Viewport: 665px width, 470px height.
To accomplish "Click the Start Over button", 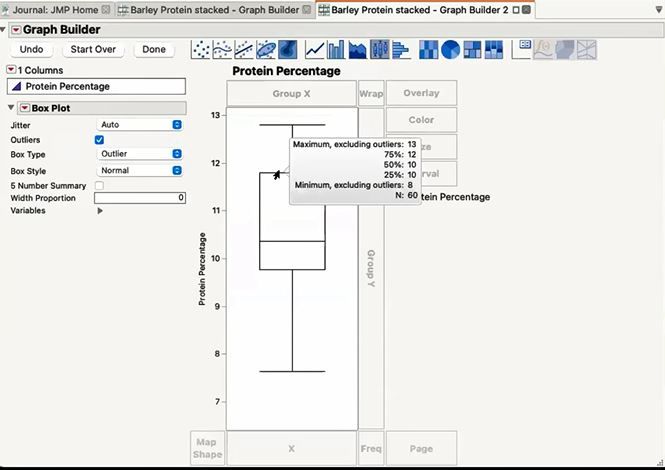I will (93, 49).
